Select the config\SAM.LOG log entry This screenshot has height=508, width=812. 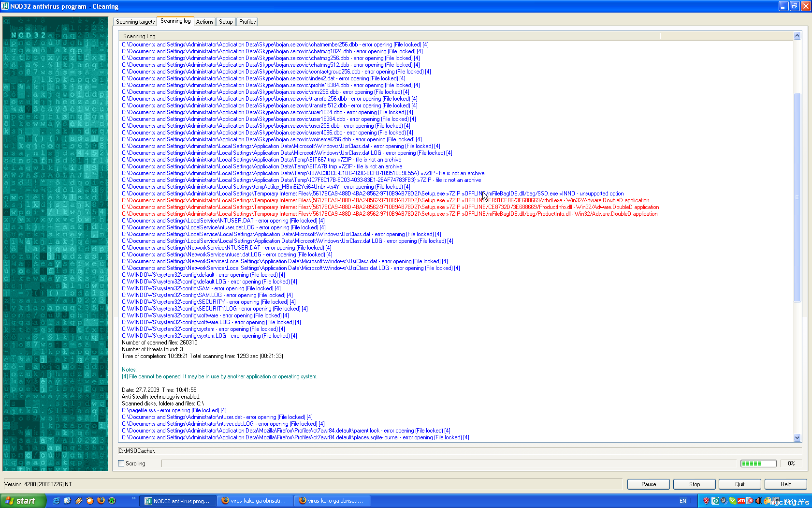click(207, 295)
